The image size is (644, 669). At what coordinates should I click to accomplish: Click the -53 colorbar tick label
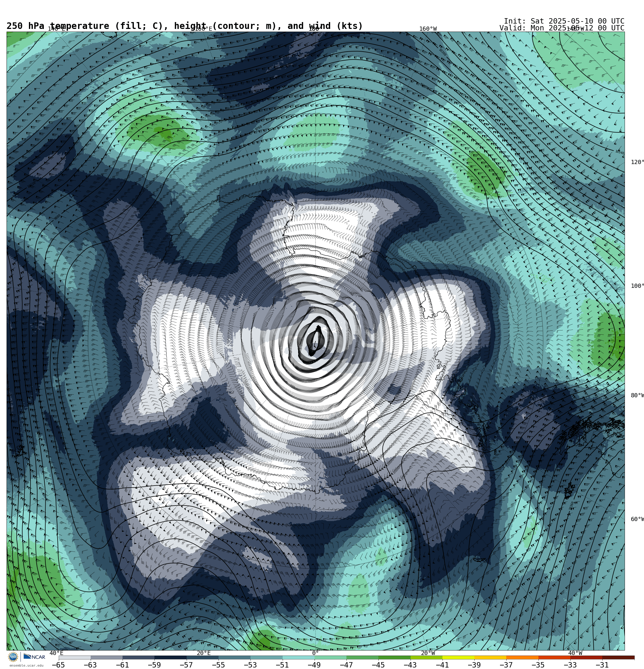tap(250, 665)
